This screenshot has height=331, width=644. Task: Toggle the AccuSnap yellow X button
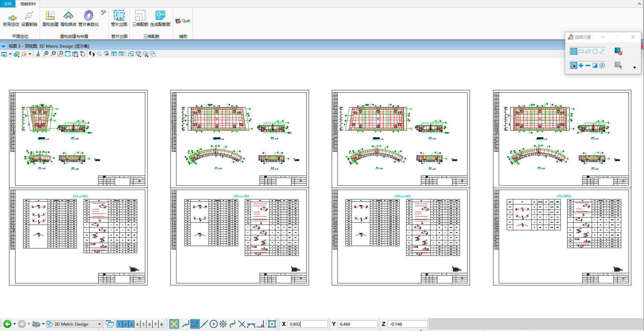pyautogui.click(x=174, y=324)
